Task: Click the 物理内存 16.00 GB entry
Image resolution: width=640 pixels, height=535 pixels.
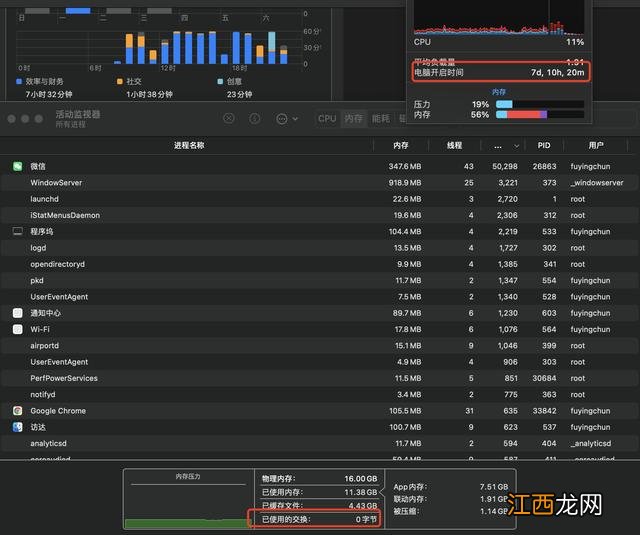Action: pos(320,479)
